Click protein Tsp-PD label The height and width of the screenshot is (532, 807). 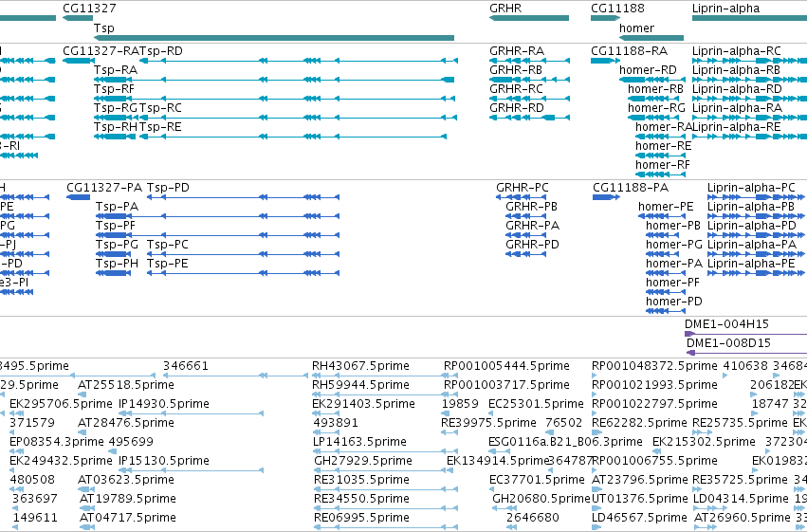tap(168, 188)
